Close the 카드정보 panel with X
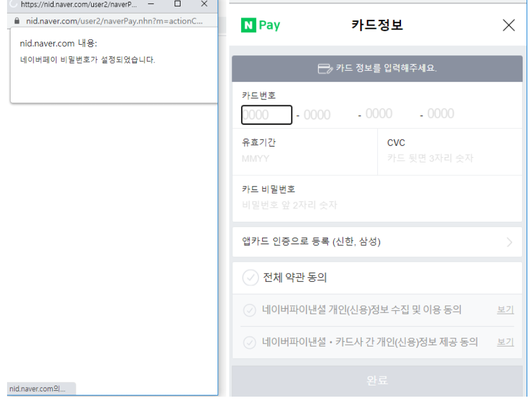Viewport: 532px width, 399px height. click(x=508, y=25)
